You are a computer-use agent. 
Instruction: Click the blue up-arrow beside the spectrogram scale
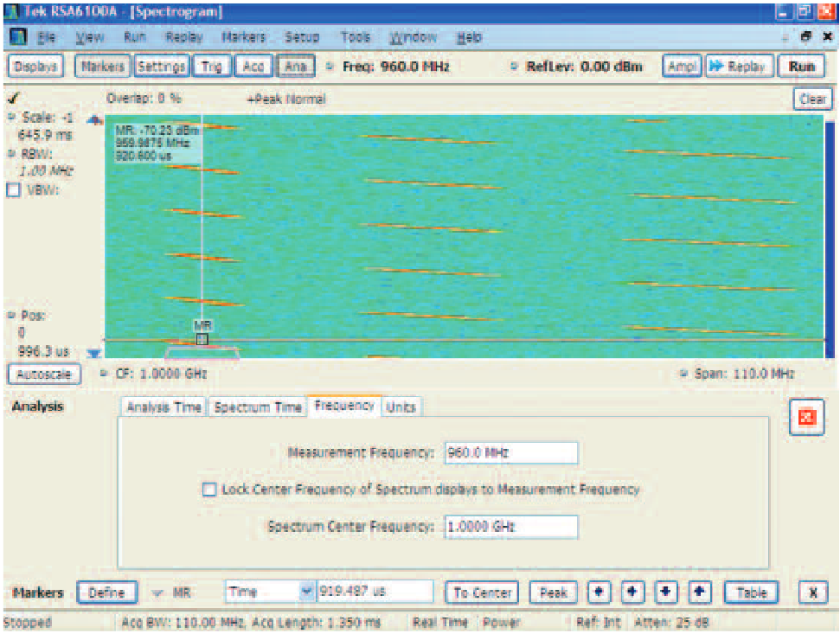coord(93,120)
